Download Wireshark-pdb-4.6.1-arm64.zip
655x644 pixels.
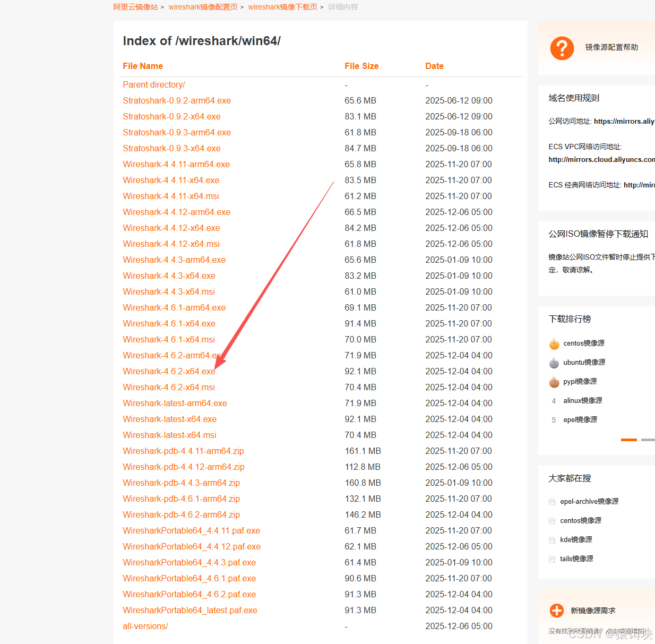click(182, 499)
